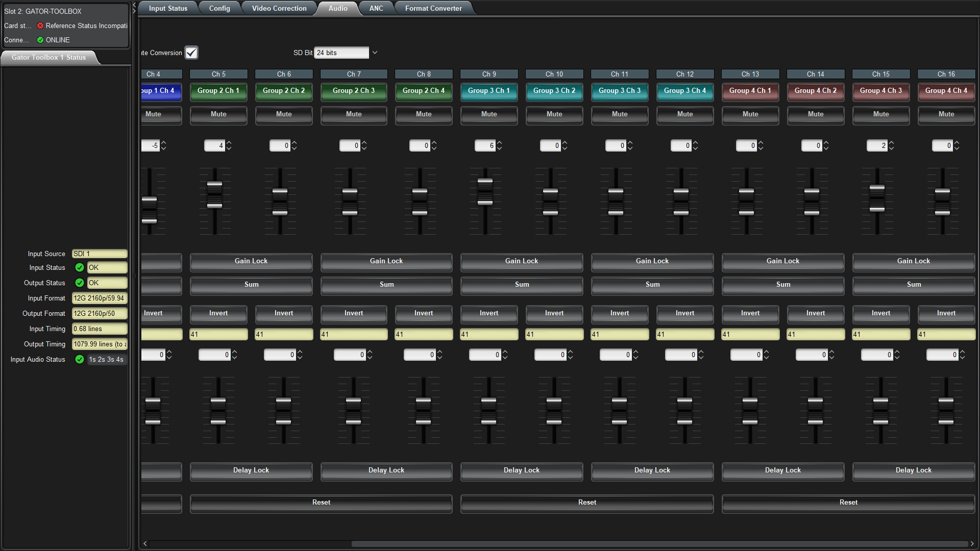Select SD Bit depth dropdown
Viewport: 980px width, 551px height.
click(345, 53)
